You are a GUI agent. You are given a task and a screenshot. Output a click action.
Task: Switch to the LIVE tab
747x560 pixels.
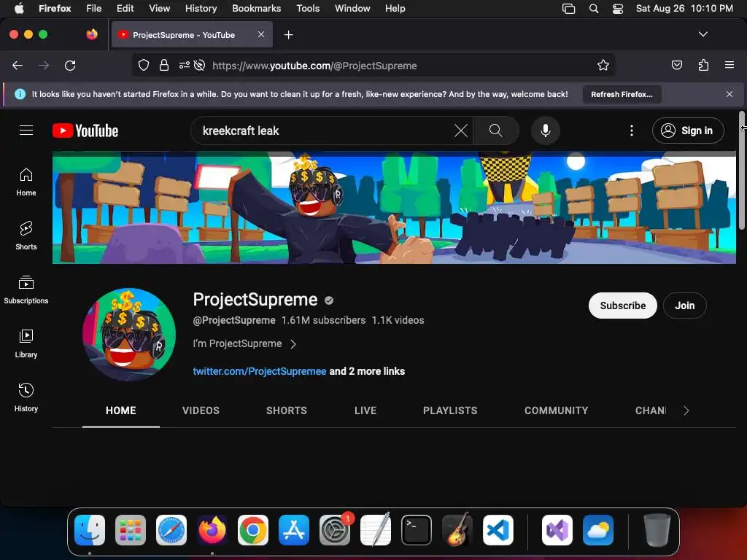365,411
